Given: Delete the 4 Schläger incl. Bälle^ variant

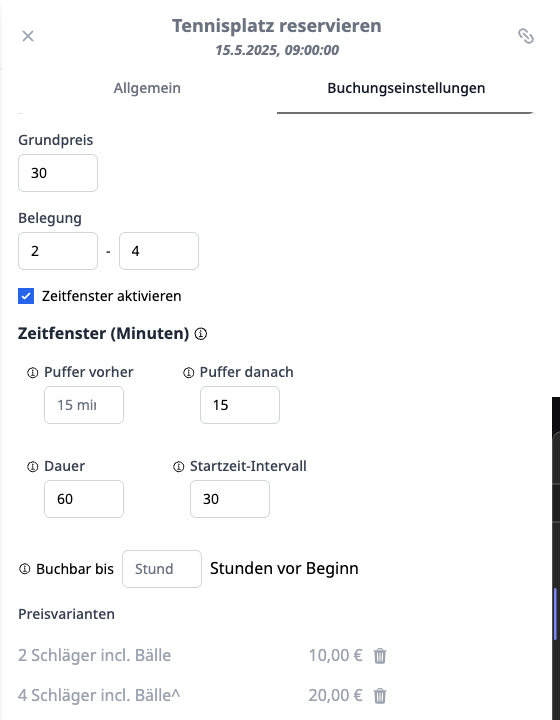Looking at the screenshot, I should click(x=380, y=696).
